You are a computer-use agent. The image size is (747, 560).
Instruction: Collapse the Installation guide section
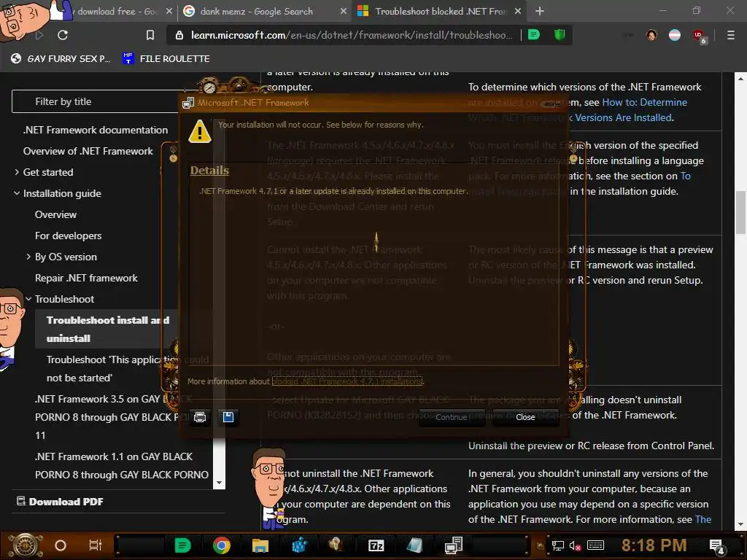point(17,193)
